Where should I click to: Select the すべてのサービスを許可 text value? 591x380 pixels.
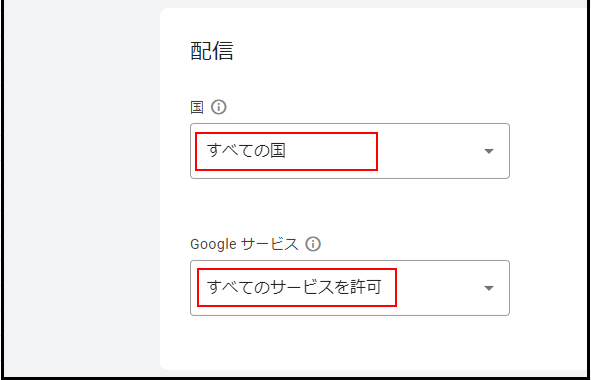point(294,288)
